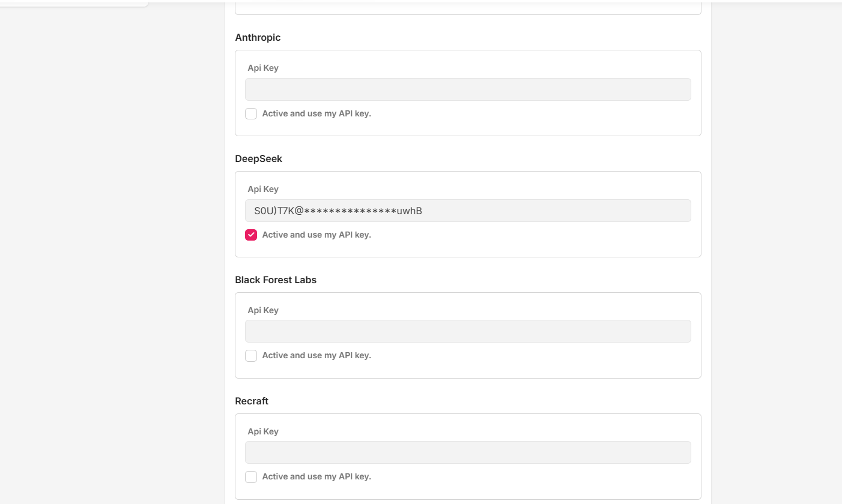Click the DeepSeek 'Active and use my API key.' label

coord(317,235)
